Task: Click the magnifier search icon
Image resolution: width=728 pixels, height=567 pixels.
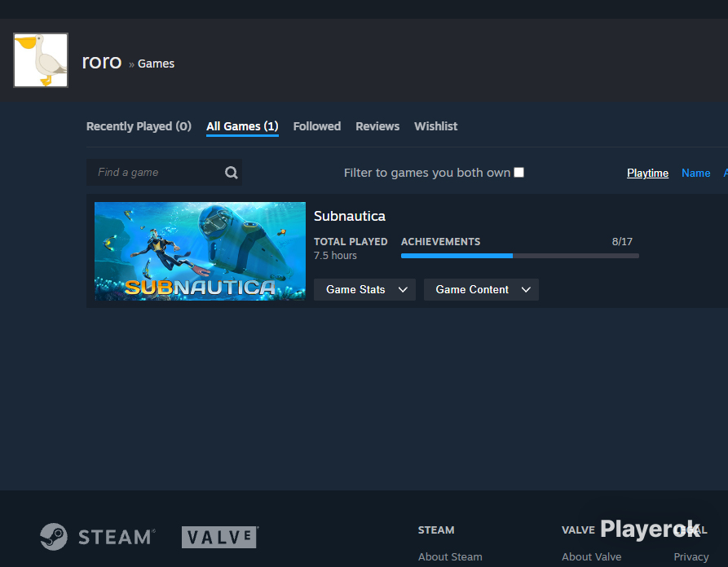Action: [232, 173]
